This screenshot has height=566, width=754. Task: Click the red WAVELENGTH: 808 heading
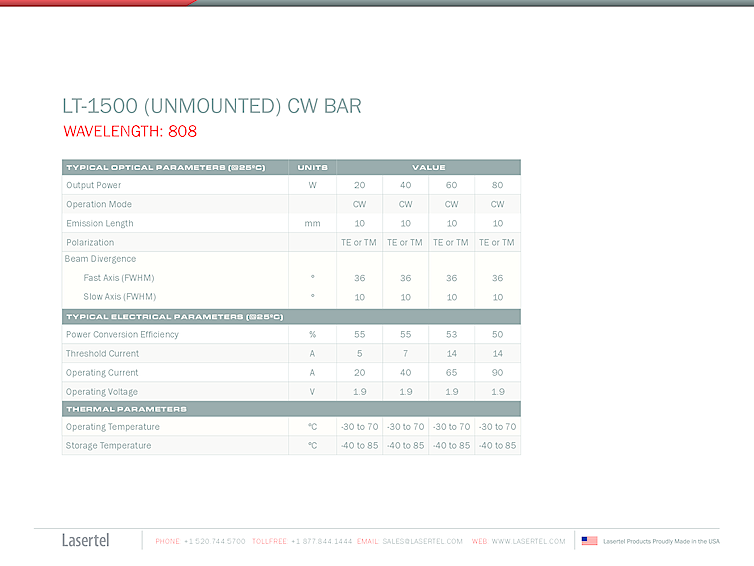click(x=130, y=131)
